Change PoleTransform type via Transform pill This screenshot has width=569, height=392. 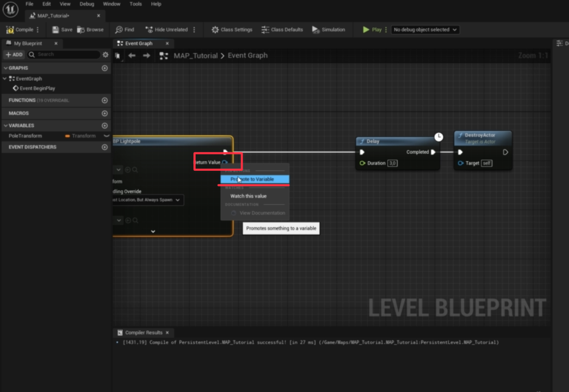click(80, 136)
